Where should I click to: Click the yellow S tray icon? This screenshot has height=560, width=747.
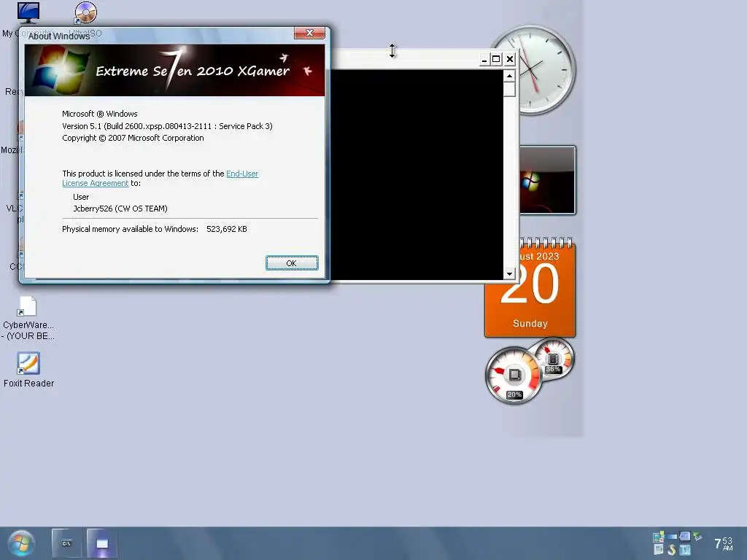click(x=672, y=550)
